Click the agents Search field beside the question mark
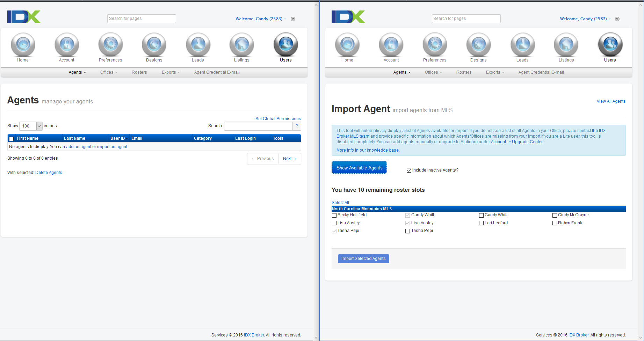The width and height of the screenshot is (644, 341). 258,126
